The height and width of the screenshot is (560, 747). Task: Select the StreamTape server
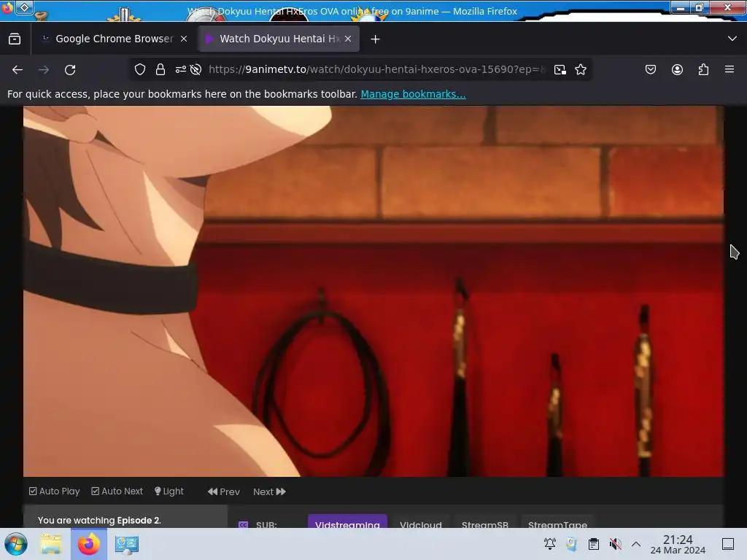tap(557, 521)
